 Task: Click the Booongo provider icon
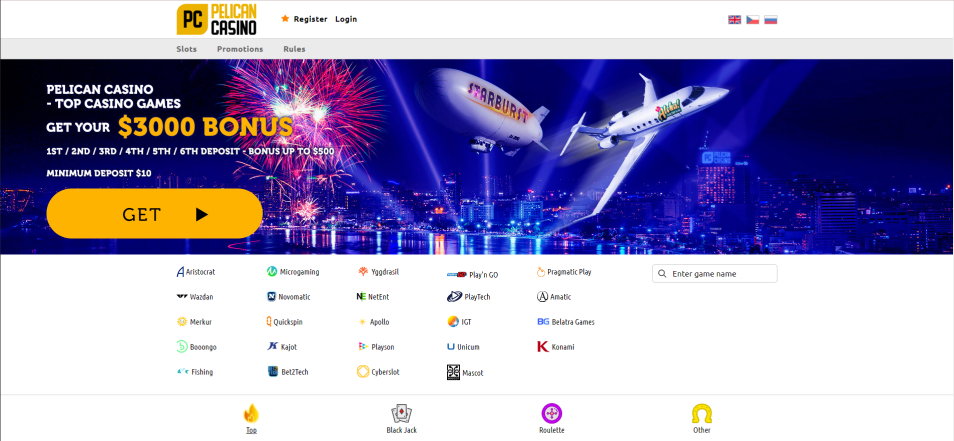coord(181,347)
